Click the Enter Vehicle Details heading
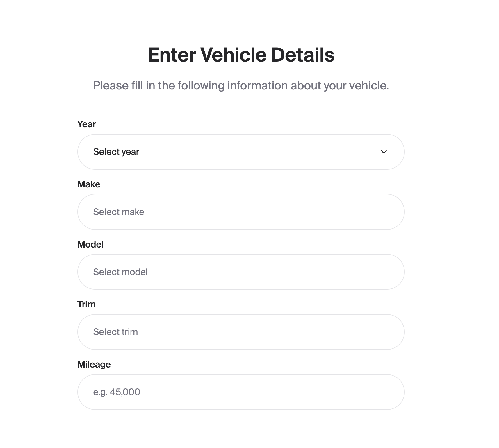 click(241, 55)
